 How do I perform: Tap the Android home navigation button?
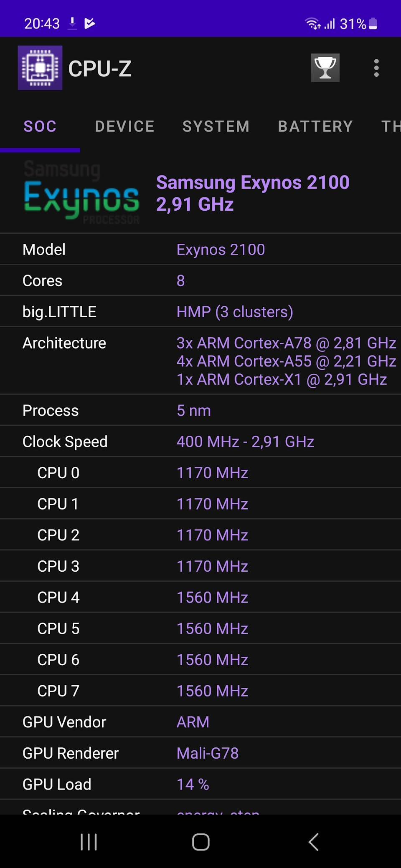[200, 842]
